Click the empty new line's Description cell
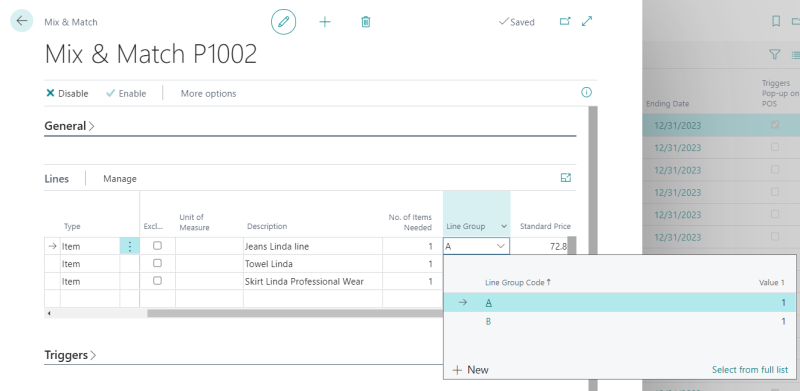This screenshot has height=391, width=800. point(313,298)
